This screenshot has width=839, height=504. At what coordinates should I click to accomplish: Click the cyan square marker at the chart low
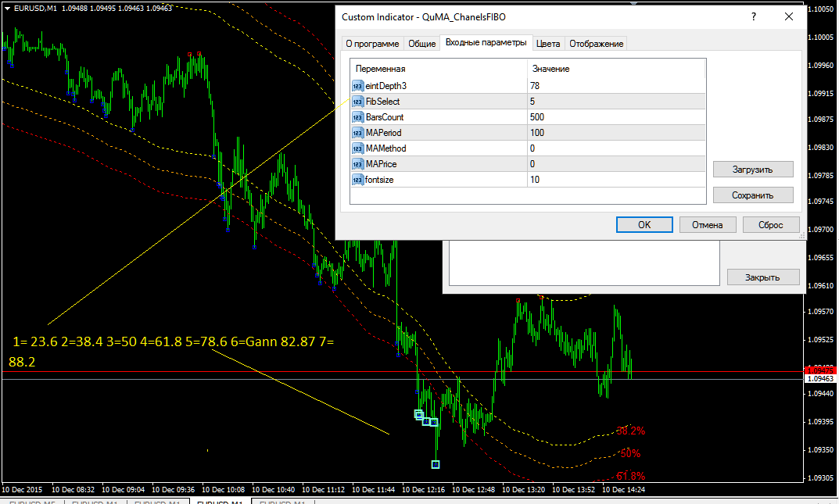click(436, 464)
